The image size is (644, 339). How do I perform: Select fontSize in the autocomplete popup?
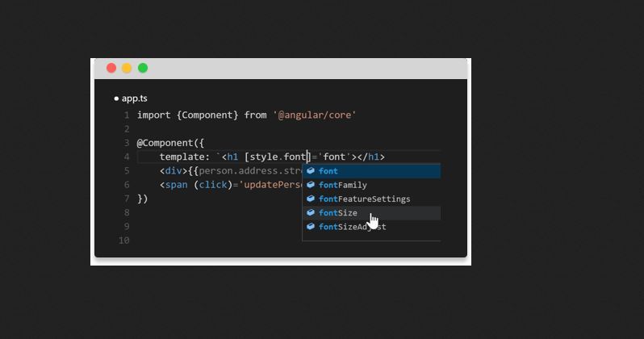tap(338, 213)
